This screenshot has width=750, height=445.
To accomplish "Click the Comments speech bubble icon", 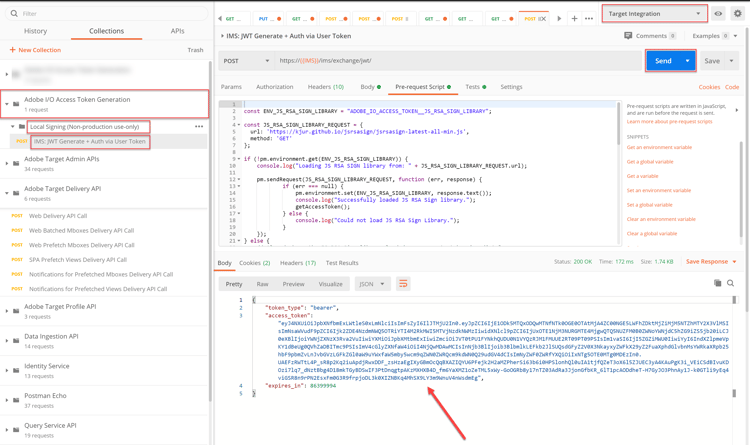I will [x=628, y=36].
